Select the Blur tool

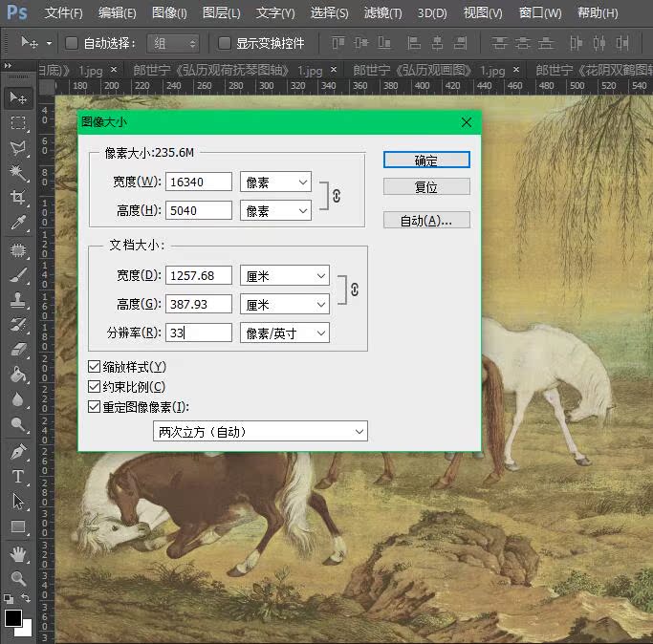pyautogui.click(x=18, y=399)
